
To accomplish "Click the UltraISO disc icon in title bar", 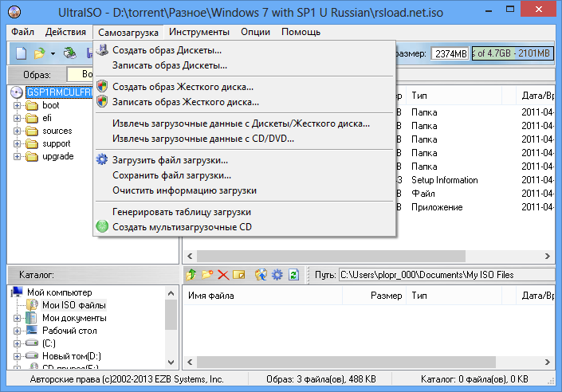I will click(14, 12).
